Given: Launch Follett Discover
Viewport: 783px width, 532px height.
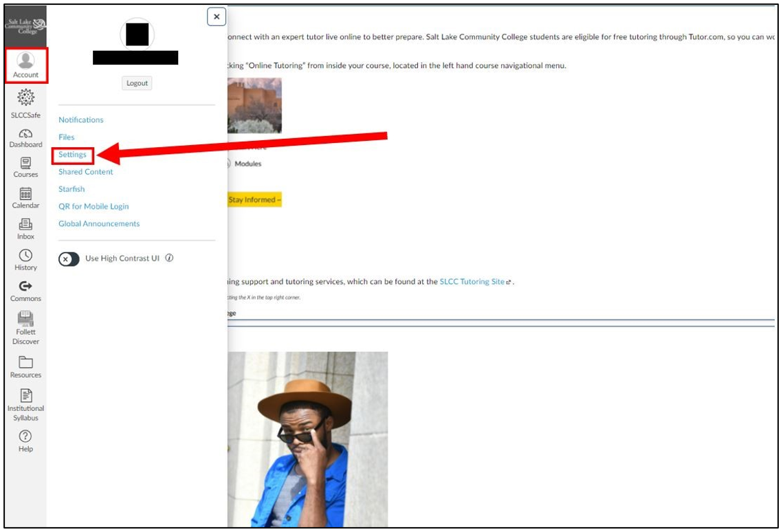Looking at the screenshot, I should (25, 327).
